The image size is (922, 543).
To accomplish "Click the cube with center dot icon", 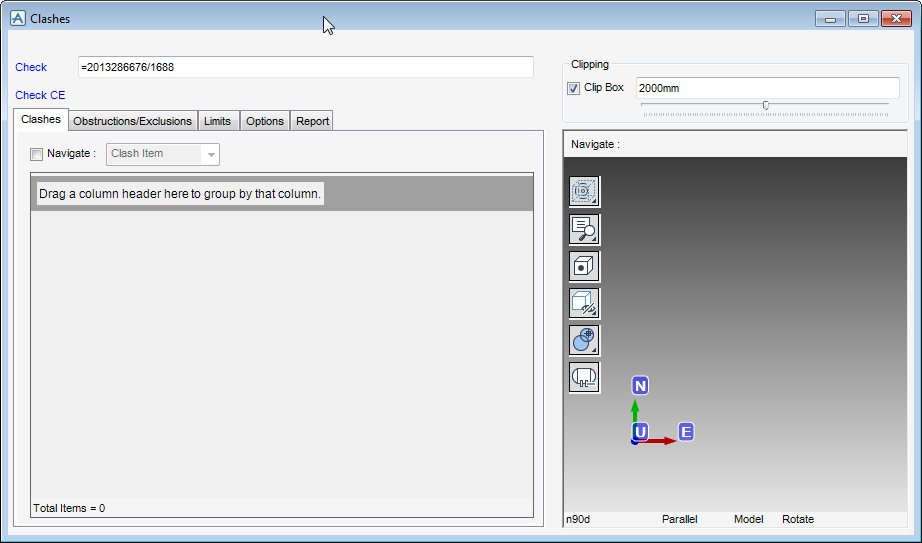I will coord(584,266).
